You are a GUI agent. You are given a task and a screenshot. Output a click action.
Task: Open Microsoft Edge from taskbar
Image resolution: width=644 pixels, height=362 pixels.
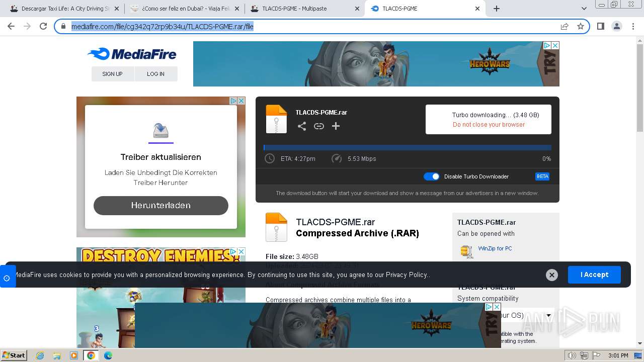(x=108, y=355)
